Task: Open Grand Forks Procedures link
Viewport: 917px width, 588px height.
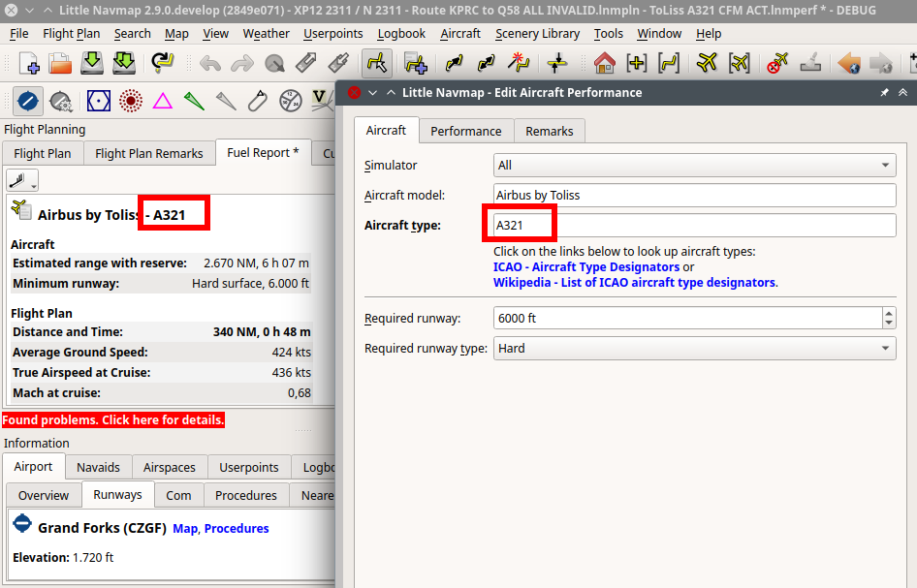Action: point(237,528)
